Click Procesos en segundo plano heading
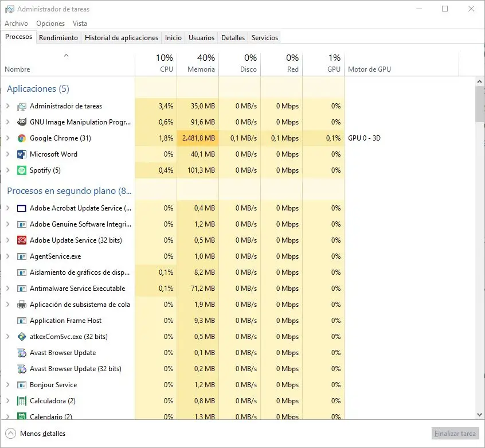Screen dimensions: 485x448 69,191
